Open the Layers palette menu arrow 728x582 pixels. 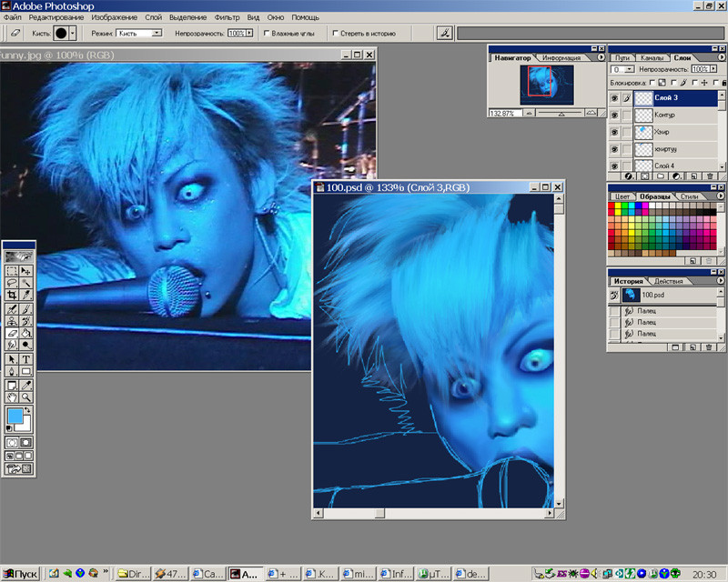click(721, 57)
